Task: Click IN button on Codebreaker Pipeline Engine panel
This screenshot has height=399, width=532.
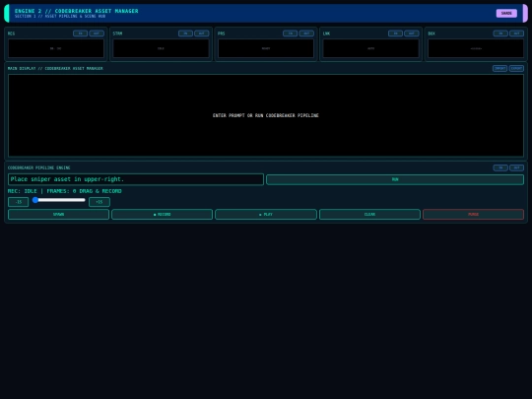Action: 500,167
